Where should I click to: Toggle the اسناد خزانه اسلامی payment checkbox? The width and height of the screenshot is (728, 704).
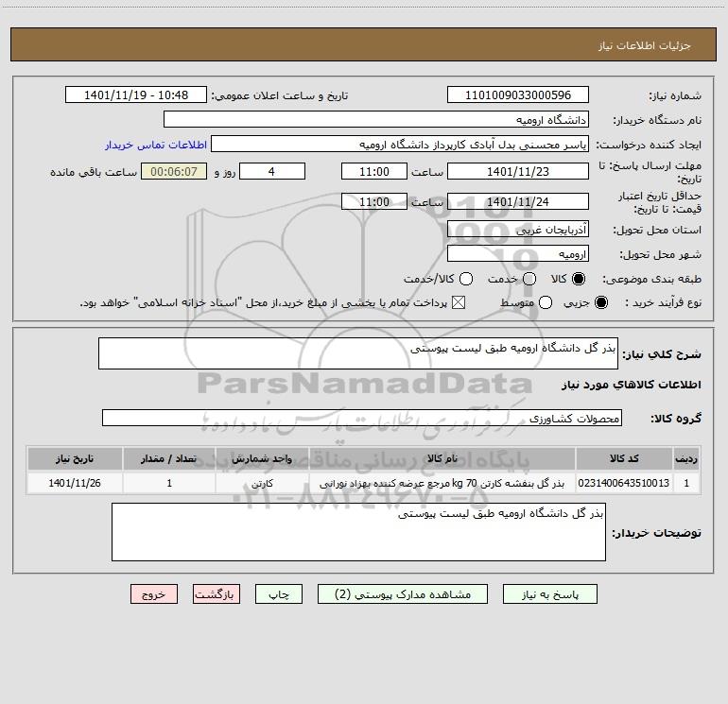pos(459,302)
